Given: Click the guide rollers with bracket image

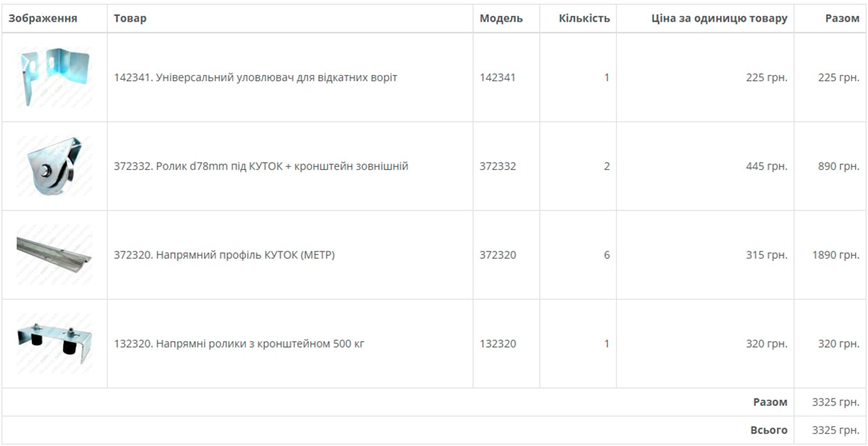Looking at the screenshot, I should (54, 343).
